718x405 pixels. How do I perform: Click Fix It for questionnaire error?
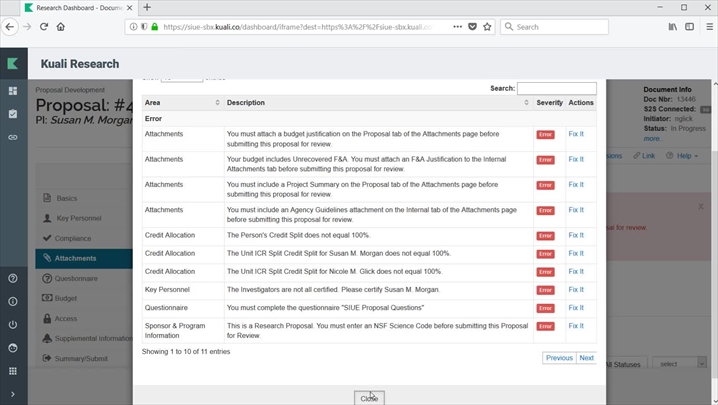[x=576, y=306]
